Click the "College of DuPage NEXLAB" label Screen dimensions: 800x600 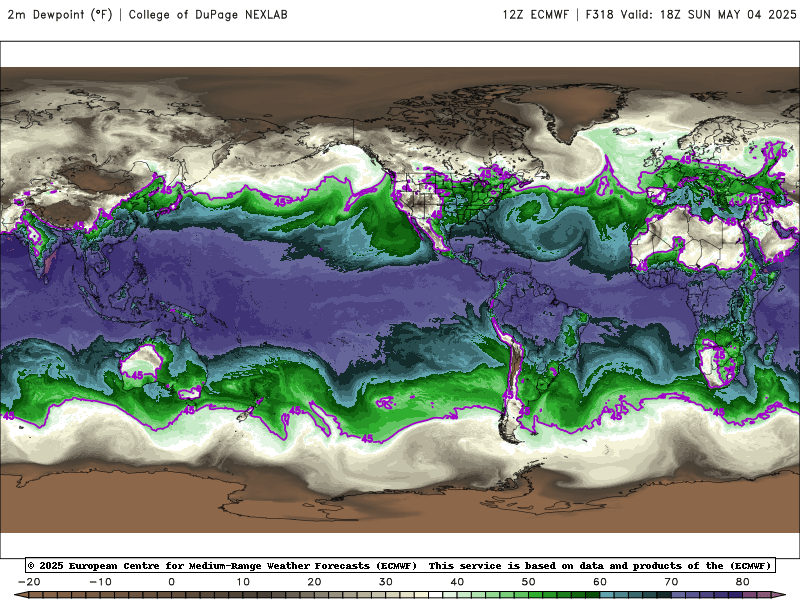coord(208,14)
